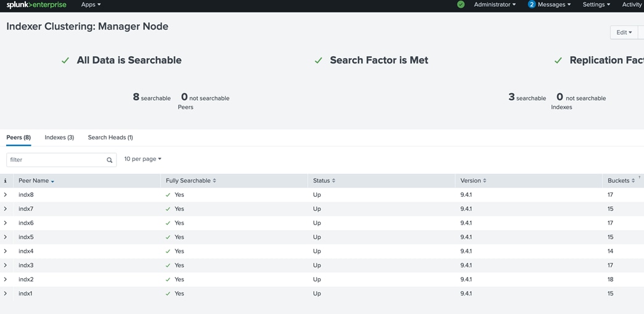Sort by Buckets column
The width and height of the screenshot is (644, 314).
point(621,180)
